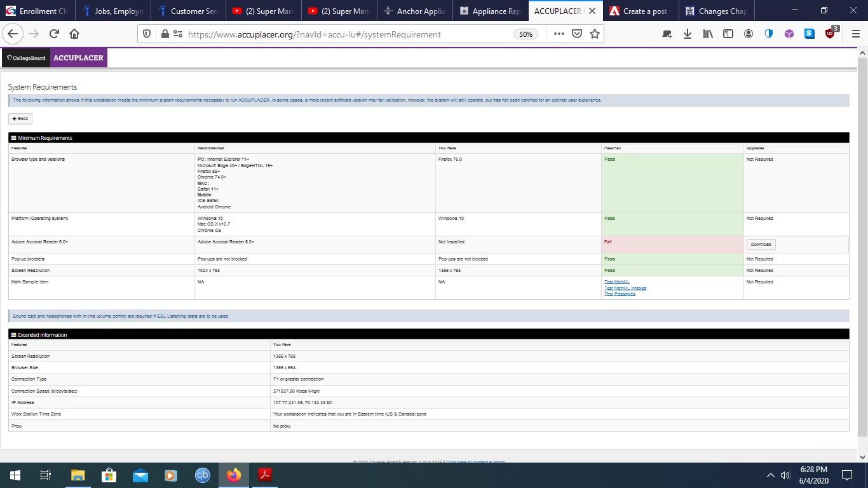Screen dimensions: 868x488
Task: Open the Test MathML Images link
Action: click(625, 288)
